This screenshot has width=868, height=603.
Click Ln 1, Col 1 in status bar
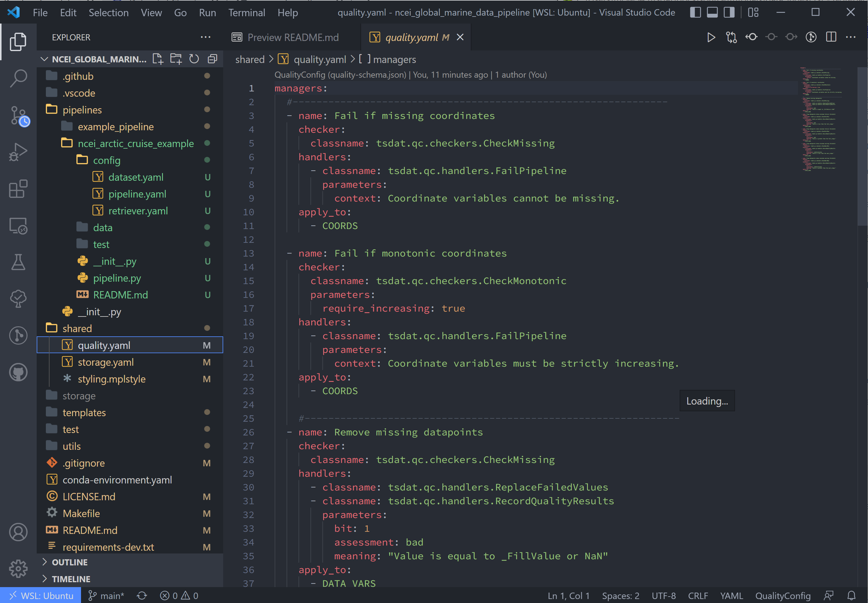click(x=568, y=595)
